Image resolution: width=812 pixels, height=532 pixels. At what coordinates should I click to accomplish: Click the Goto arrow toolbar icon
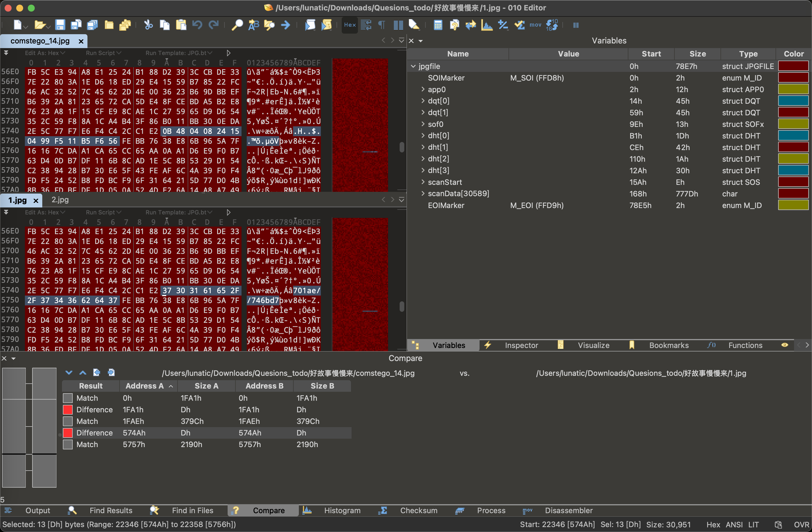[x=286, y=25]
